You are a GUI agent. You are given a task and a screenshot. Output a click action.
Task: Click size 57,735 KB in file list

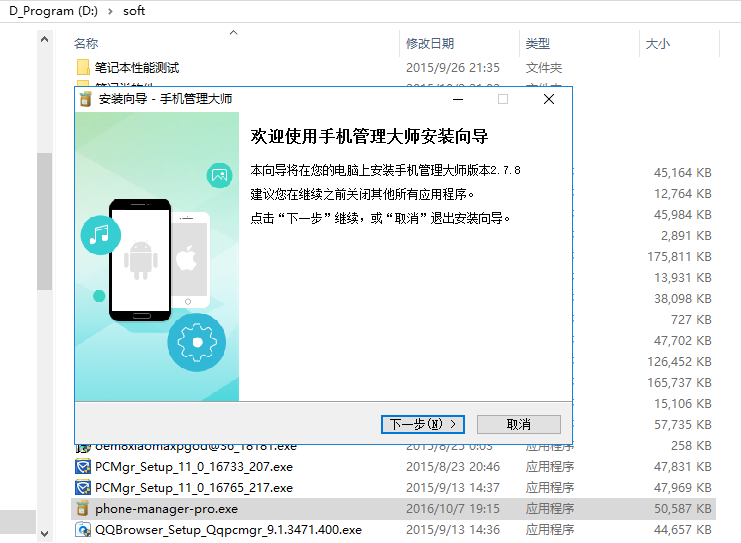tap(683, 424)
